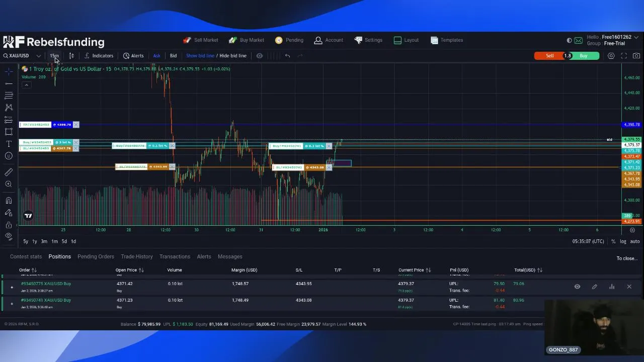Image resolution: width=644 pixels, height=362 pixels.
Task: Click Show bid line link
Action: tap(200, 56)
